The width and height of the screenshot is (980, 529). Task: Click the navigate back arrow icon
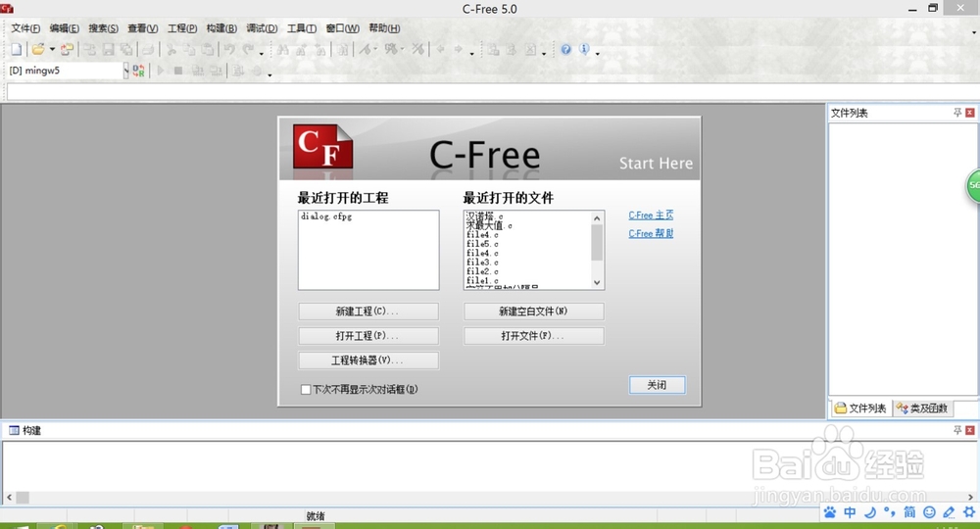point(441,49)
